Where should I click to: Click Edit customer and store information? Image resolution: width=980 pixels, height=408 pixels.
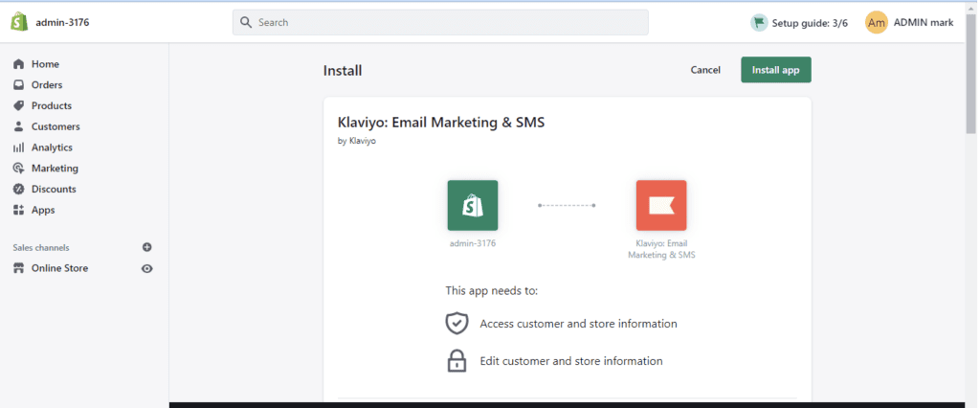click(x=571, y=361)
